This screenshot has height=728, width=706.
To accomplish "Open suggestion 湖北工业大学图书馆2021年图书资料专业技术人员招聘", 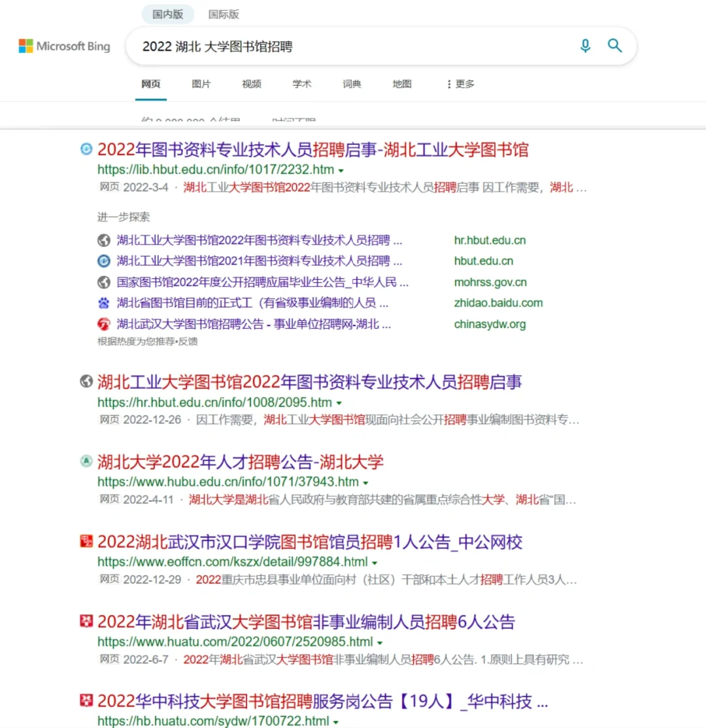I will click(x=259, y=261).
